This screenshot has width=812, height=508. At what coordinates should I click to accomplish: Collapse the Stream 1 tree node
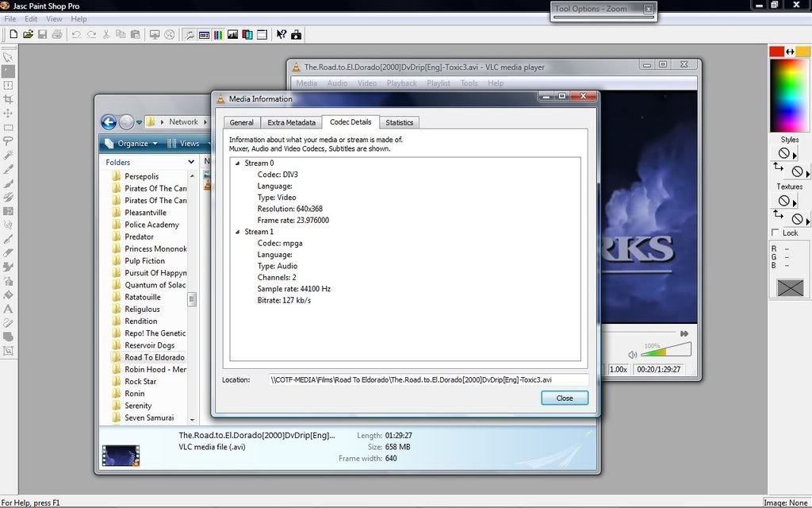238,232
